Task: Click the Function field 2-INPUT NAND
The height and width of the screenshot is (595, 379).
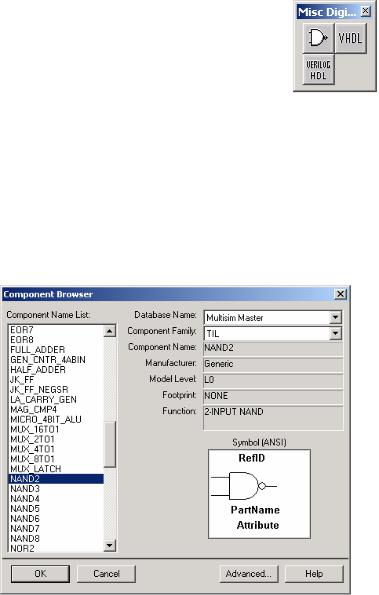Action: [273, 418]
